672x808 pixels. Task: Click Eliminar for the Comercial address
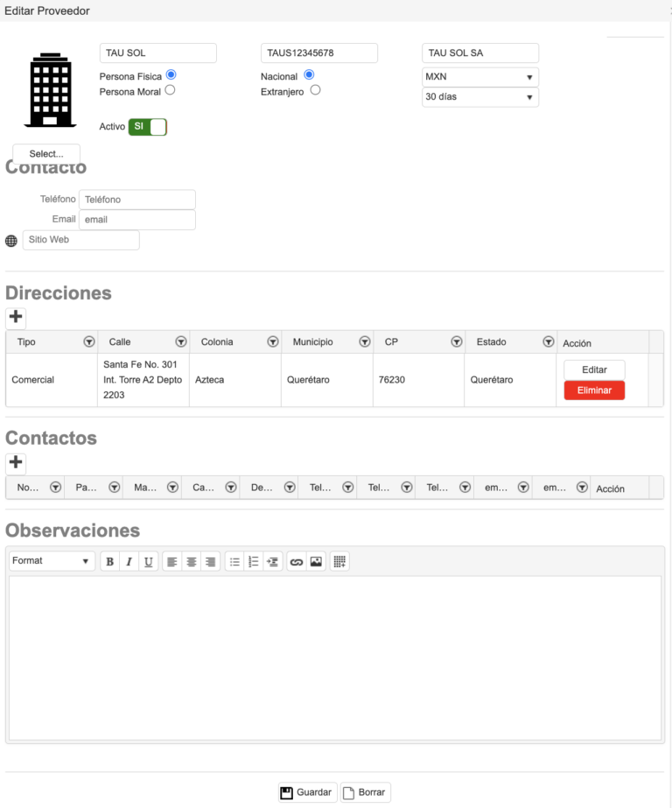pyautogui.click(x=594, y=390)
